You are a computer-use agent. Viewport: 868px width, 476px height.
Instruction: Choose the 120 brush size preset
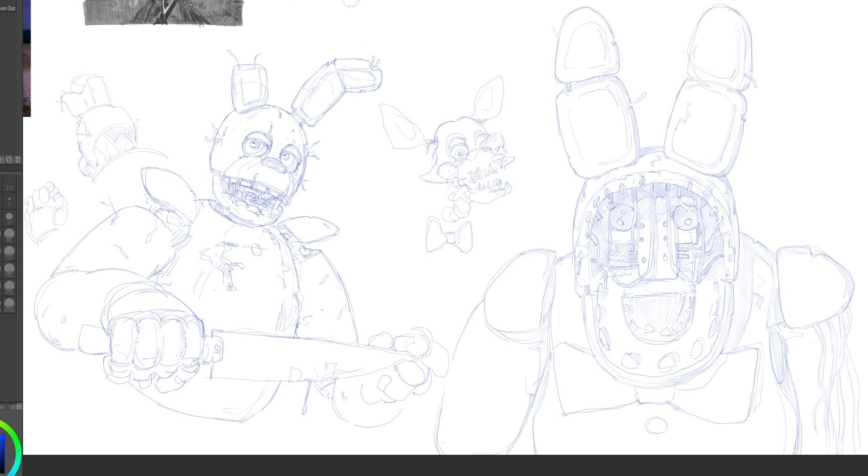click(9, 253)
